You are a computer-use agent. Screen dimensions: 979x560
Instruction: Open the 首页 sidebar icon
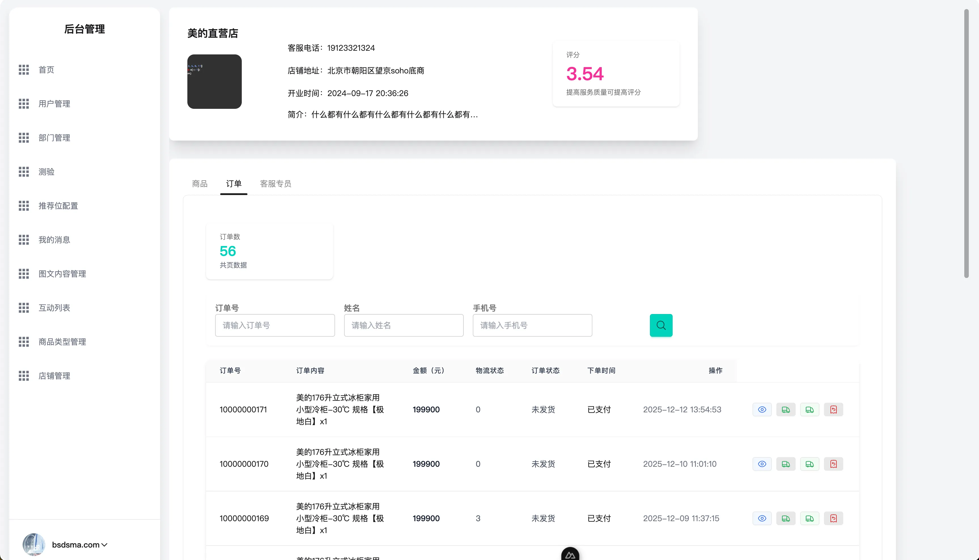(24, 70)
